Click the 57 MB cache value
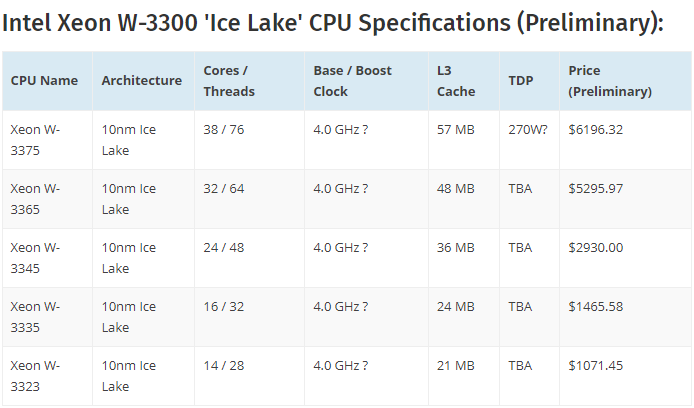 pyautogui.click(x=455, y=129)
